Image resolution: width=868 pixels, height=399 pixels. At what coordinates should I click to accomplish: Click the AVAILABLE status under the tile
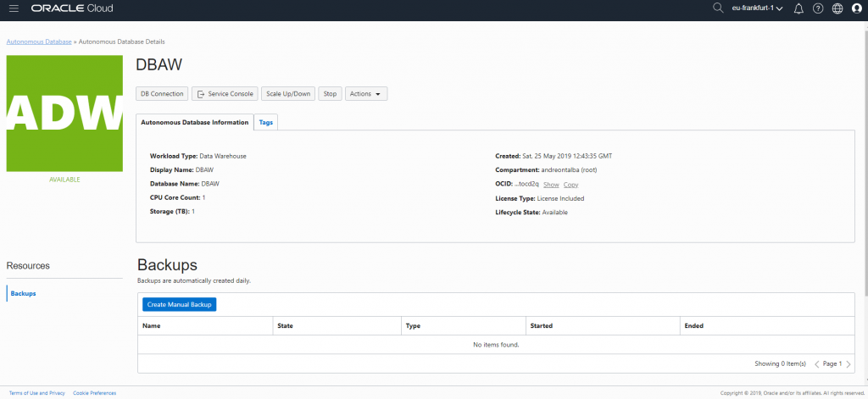(64, 180)
